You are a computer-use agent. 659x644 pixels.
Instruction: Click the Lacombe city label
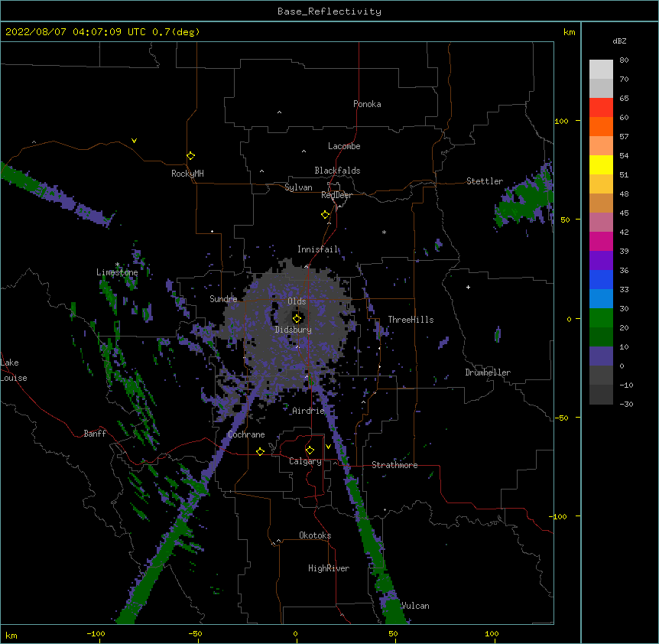click(344, 146)
